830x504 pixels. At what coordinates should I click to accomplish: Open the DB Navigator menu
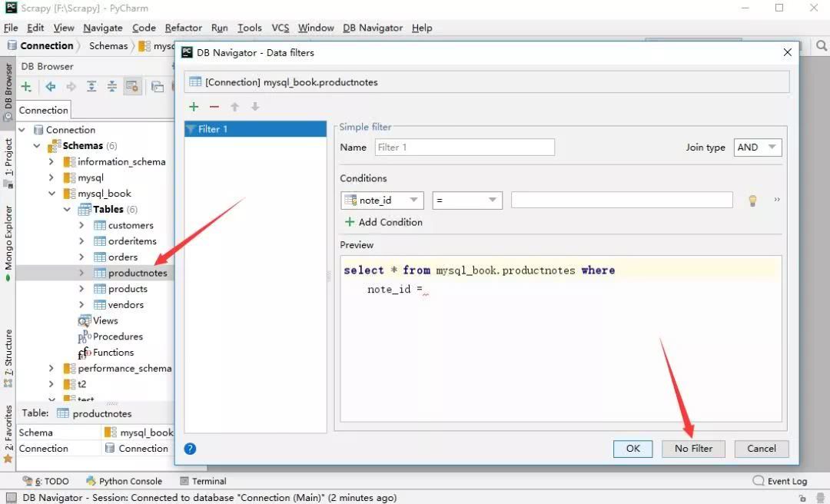(x=373, y=28)
